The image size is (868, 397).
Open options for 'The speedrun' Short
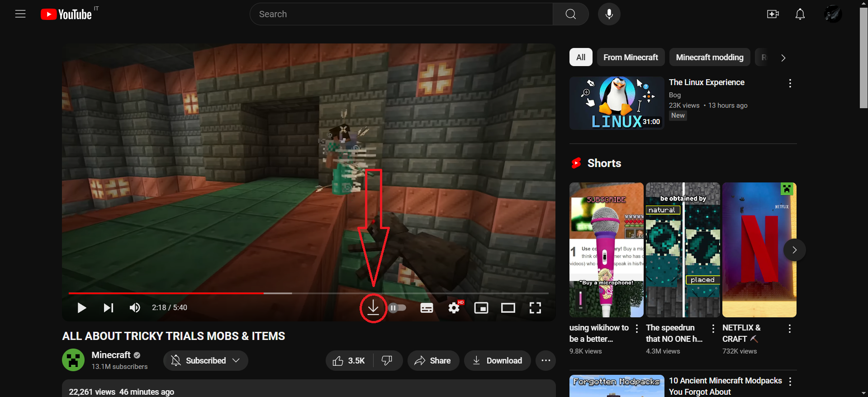click(713, 329)
